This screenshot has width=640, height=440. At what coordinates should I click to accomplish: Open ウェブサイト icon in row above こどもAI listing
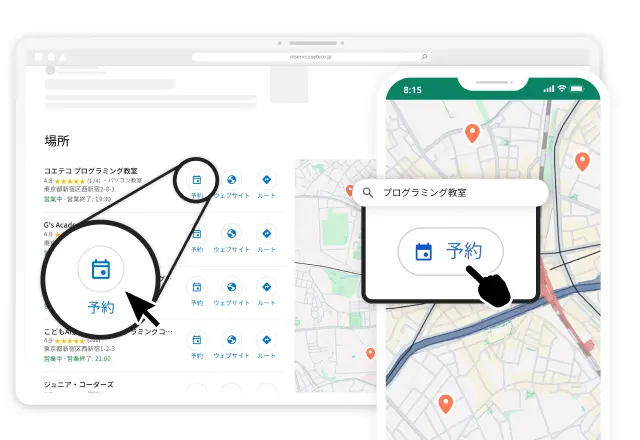(x=231, y=287)
